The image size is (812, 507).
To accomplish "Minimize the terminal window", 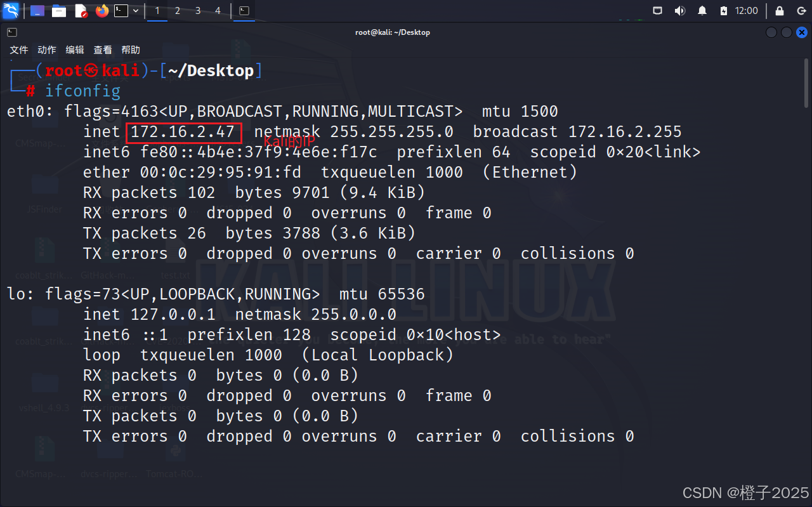I will [x=771, y=32].
